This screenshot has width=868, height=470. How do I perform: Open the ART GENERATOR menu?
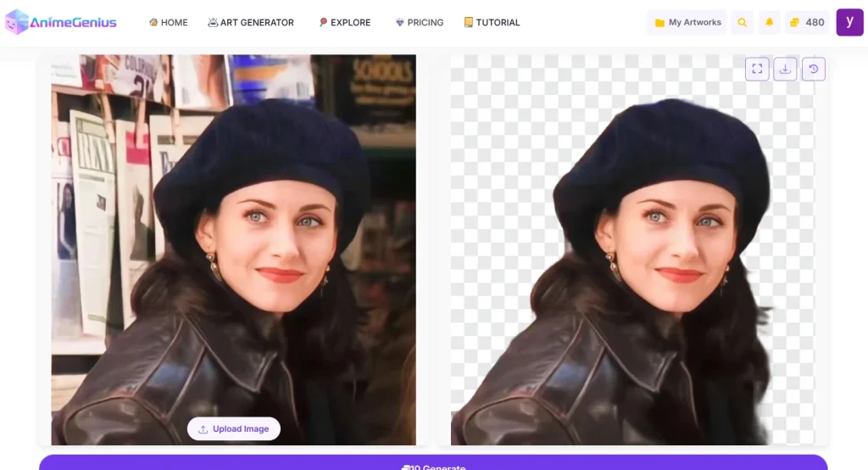tap(251, 23)
